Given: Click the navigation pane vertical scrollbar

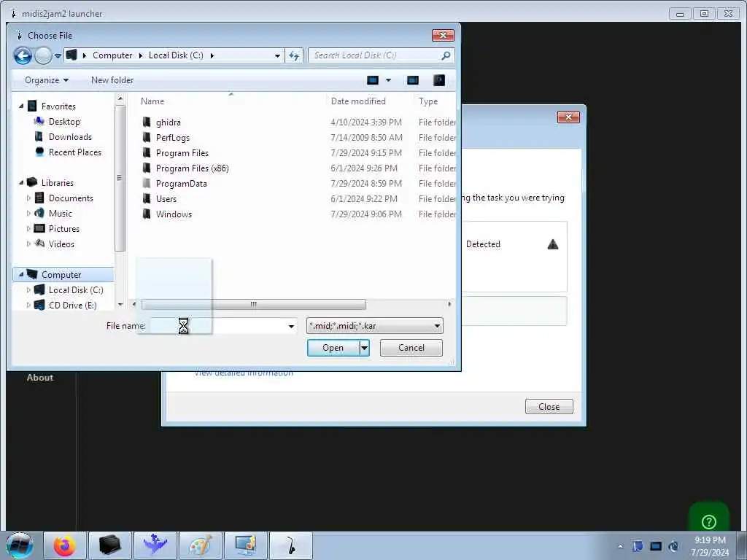Looking at the screenshot, I should [x=120, y=179].
